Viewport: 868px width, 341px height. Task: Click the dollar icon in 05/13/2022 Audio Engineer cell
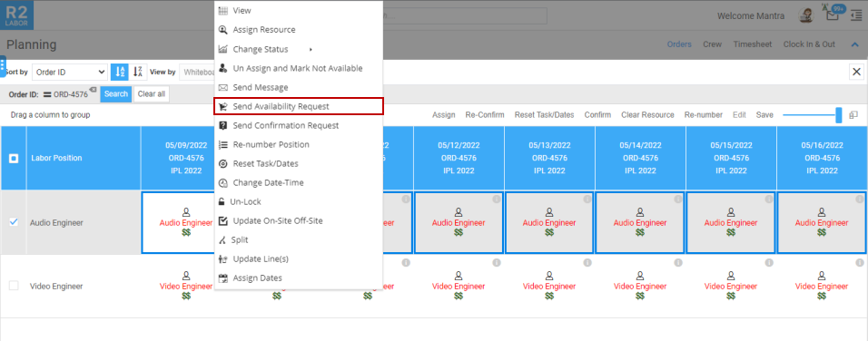pyautogui.click(x=549, y=233)
